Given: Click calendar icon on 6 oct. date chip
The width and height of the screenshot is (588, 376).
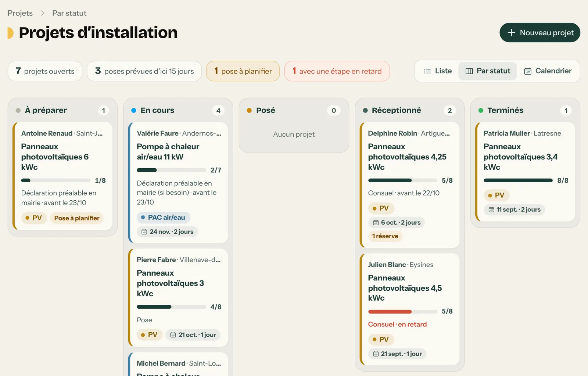Looking at the screenshot, I should [x=376, y=222].
